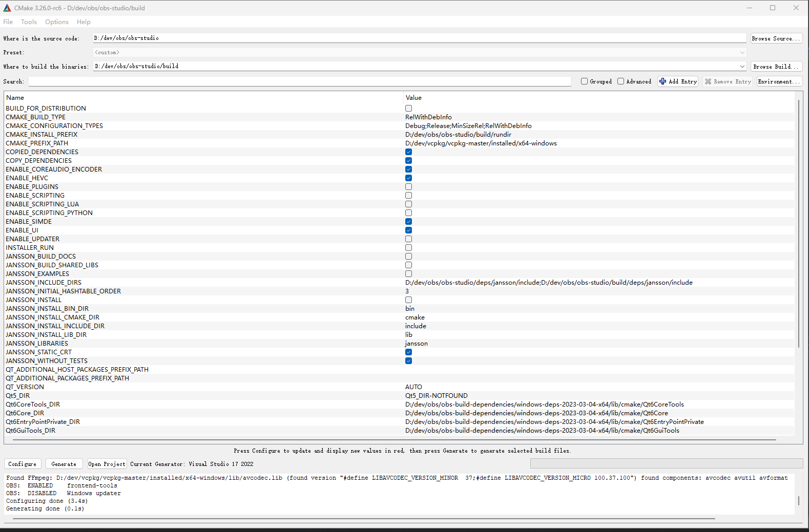
Task: Select Qt6GuiTools_DIR value path
Action: pyautogui.click(x=542, y=431)
